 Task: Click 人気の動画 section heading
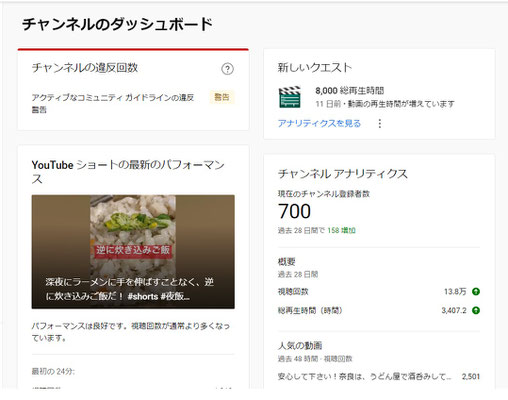click(300, 346)
